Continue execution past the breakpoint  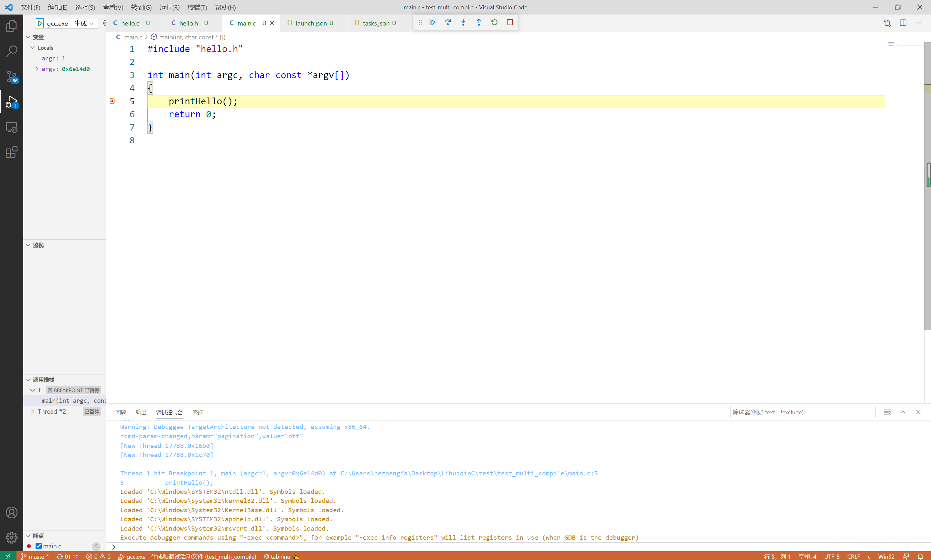[x=432, y=22]
